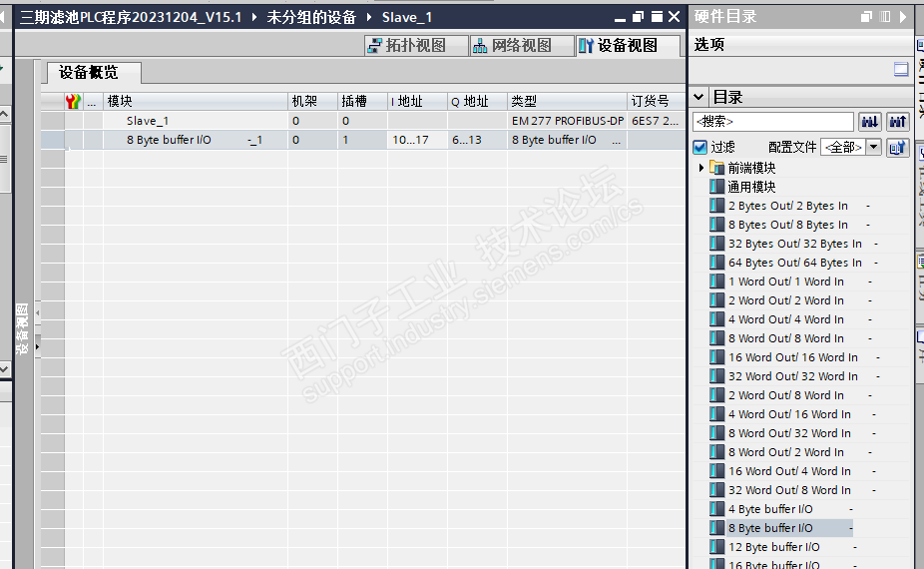Viewport: 924px width, 569px height.
Task: Select the 前端模块 folder item
Action: [751, 168]
